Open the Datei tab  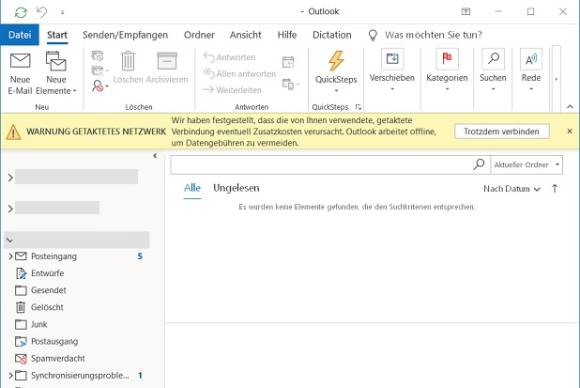20,35
